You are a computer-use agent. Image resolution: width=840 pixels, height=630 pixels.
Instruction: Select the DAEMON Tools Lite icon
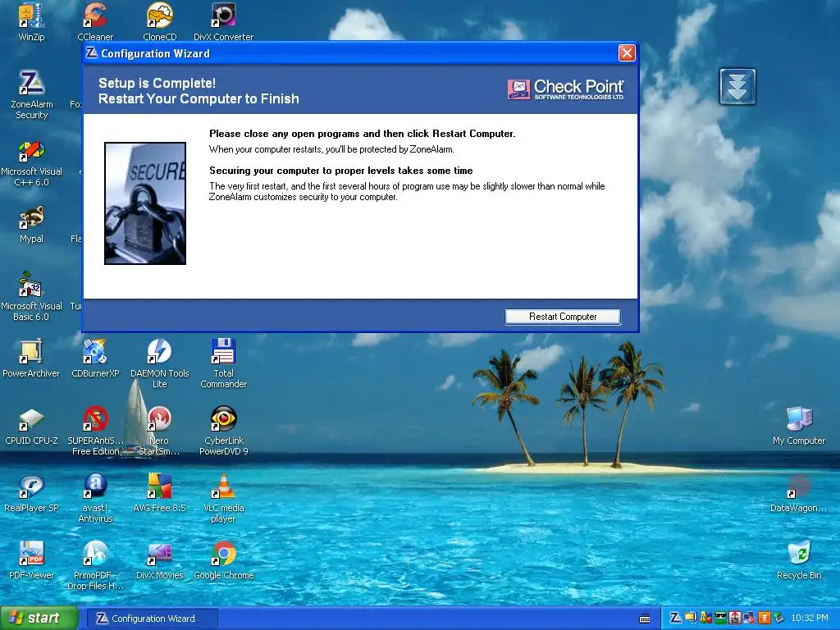[160, 363]
